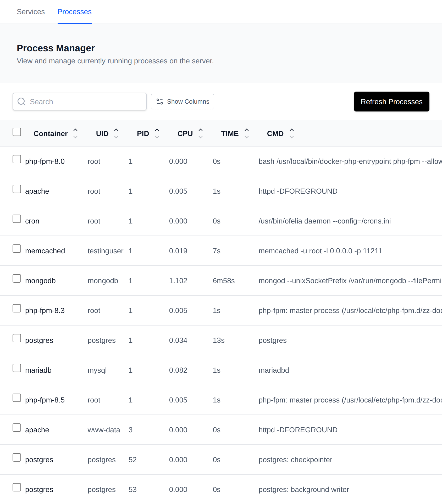Click the Refresh Processes button
This screenshot has width=442, height=504.
391,102
